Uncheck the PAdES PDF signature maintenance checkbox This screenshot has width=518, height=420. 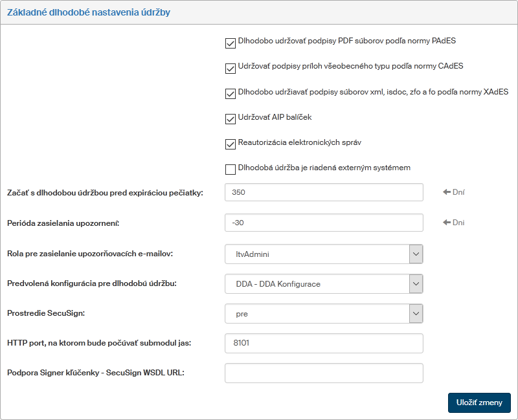pos(230,43)
